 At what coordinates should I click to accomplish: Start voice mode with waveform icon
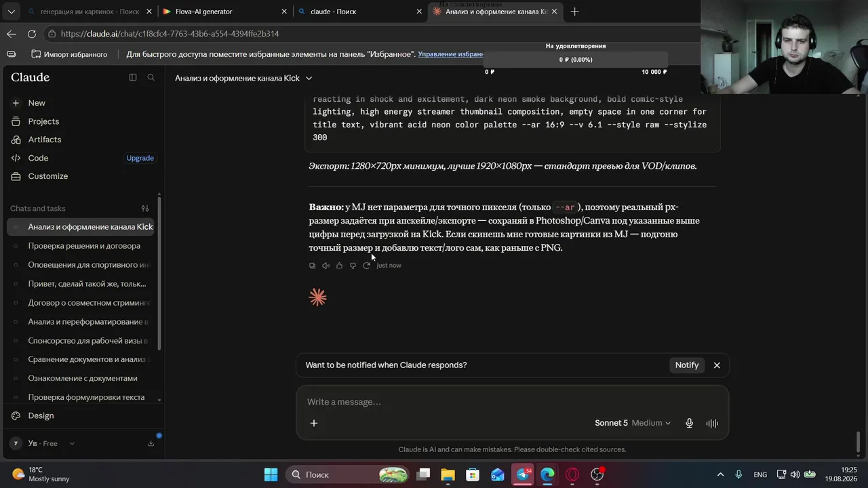point(712,423)
